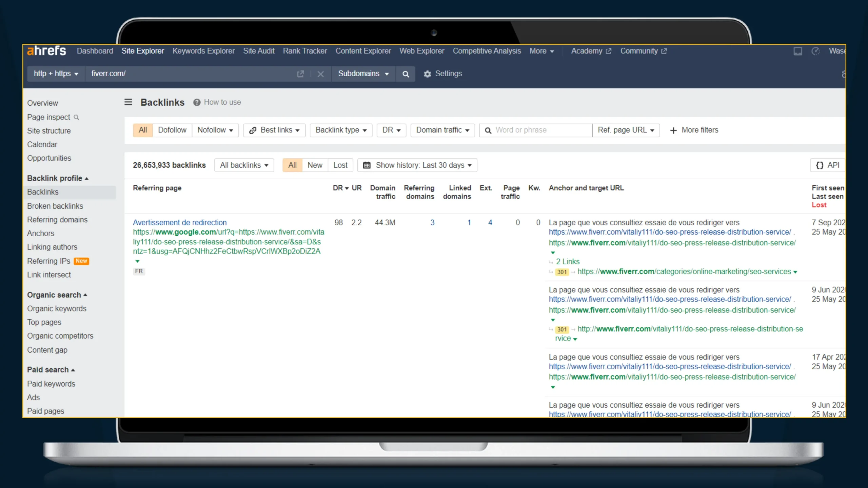868x488 pixels.
Task: Run search with the magnifier icon
Action: [x=406, y=74]
